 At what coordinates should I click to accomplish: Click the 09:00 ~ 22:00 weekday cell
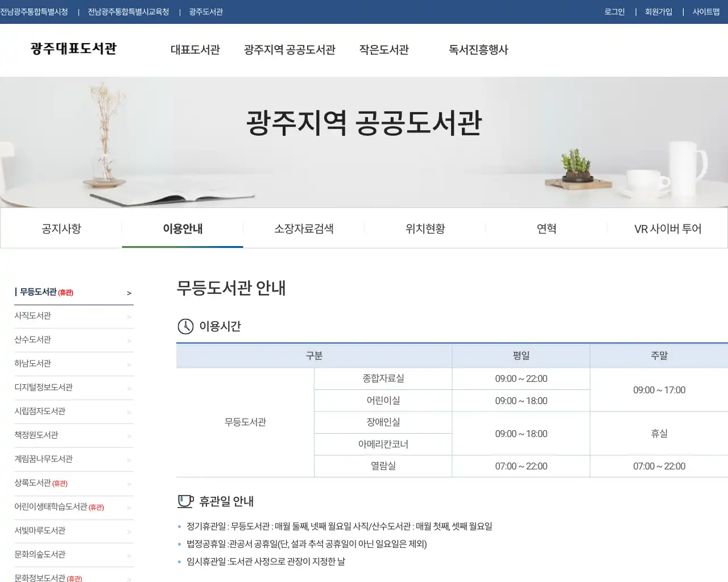coord(521,379)
